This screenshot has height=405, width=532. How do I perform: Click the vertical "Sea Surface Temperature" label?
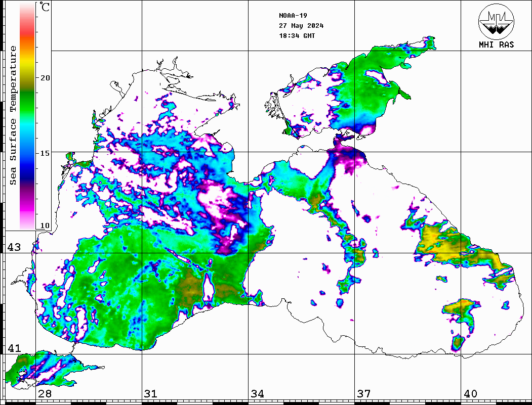coord(13,115)
